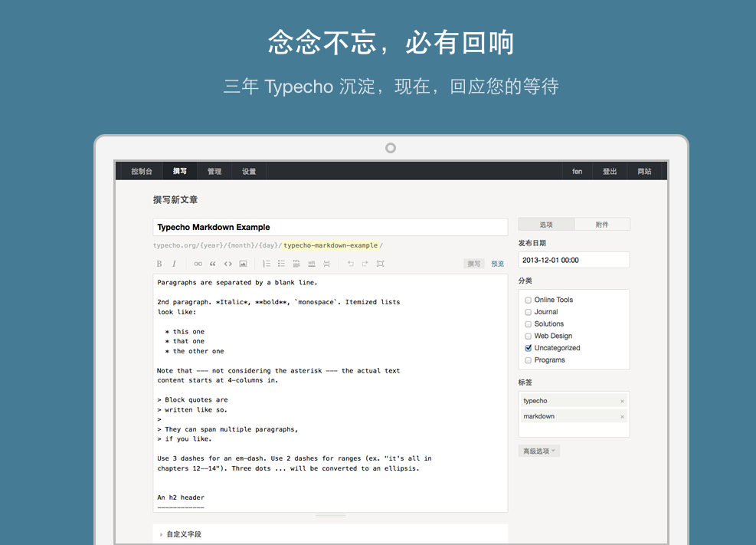The height and width of the screenshot is (545, 756).
Task: Click the '标签' tags label
Action: click(x=525, y=382)
